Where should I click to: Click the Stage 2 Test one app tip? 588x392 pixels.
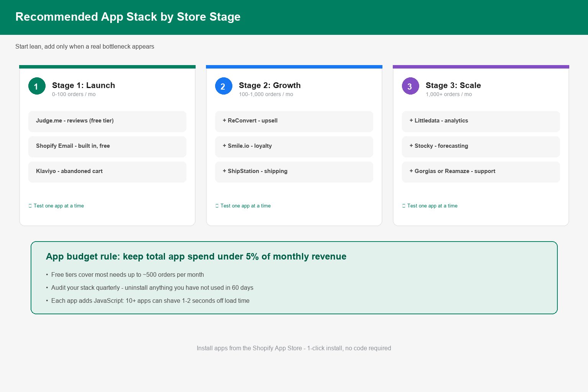click(243, 206)
